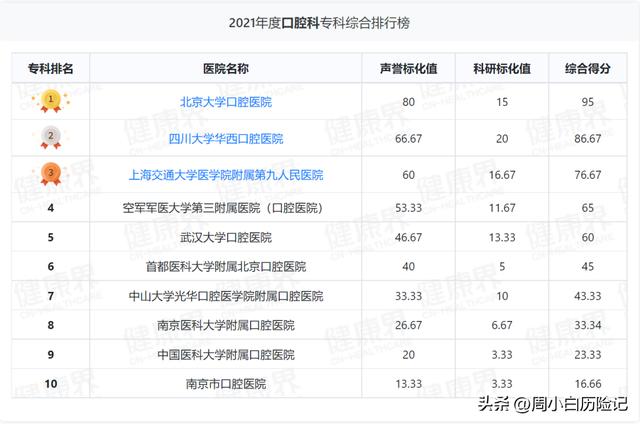
Task: Click research value 6.67 in rank 8 row
Action: (502, 325)
